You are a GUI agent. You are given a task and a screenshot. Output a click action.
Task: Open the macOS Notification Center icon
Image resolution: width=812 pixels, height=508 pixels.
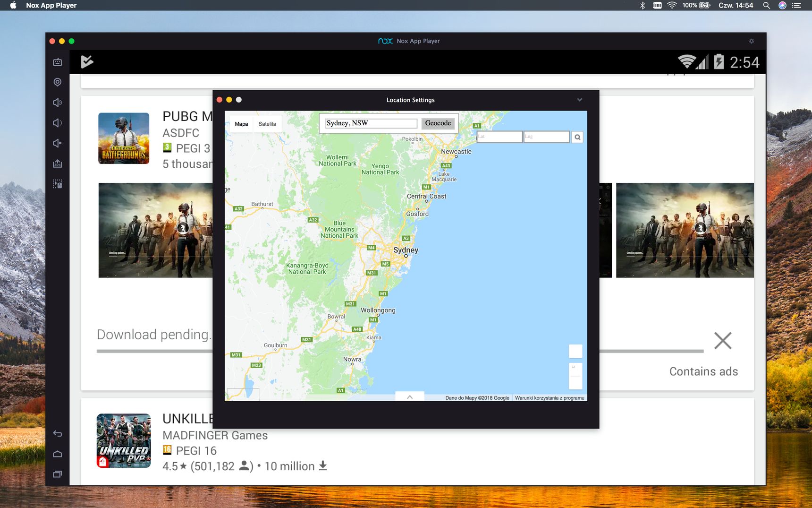coord(796,5)
